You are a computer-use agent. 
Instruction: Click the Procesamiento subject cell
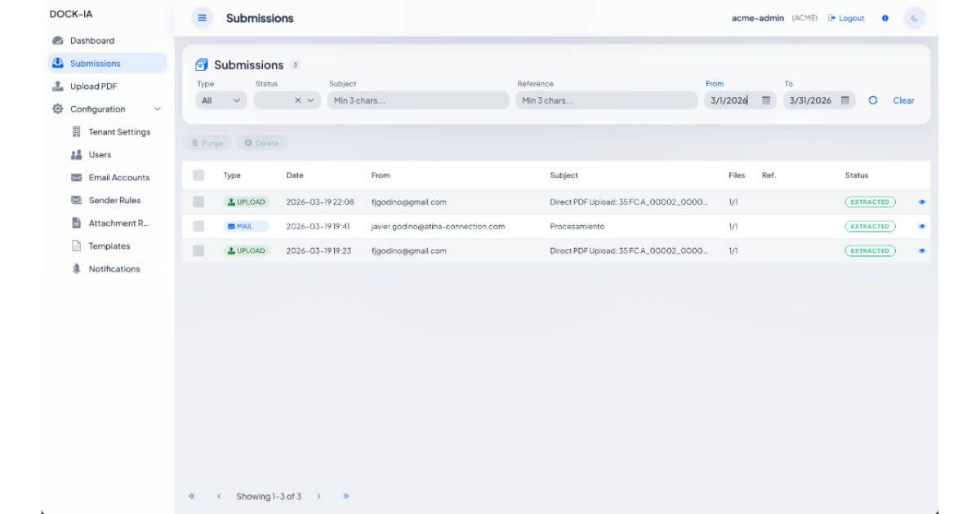577,226
